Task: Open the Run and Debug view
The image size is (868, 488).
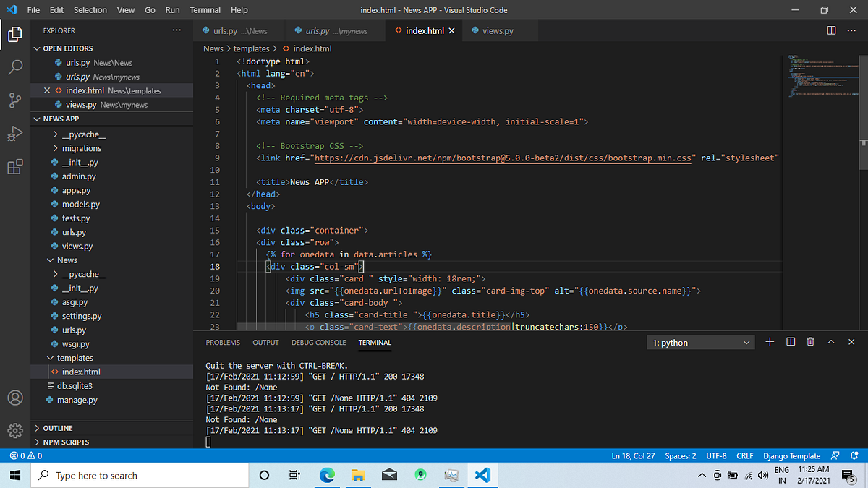Action: click(x=15, y=134)
